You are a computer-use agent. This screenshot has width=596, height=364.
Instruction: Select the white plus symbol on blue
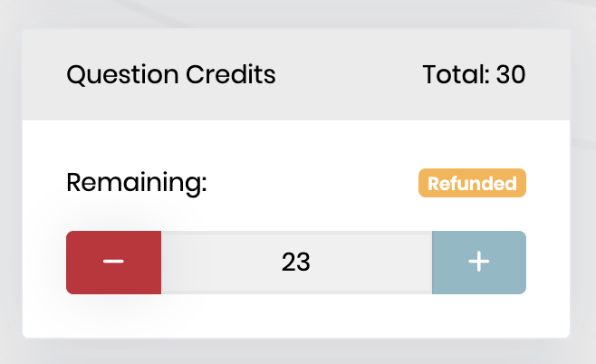point(478,263)
